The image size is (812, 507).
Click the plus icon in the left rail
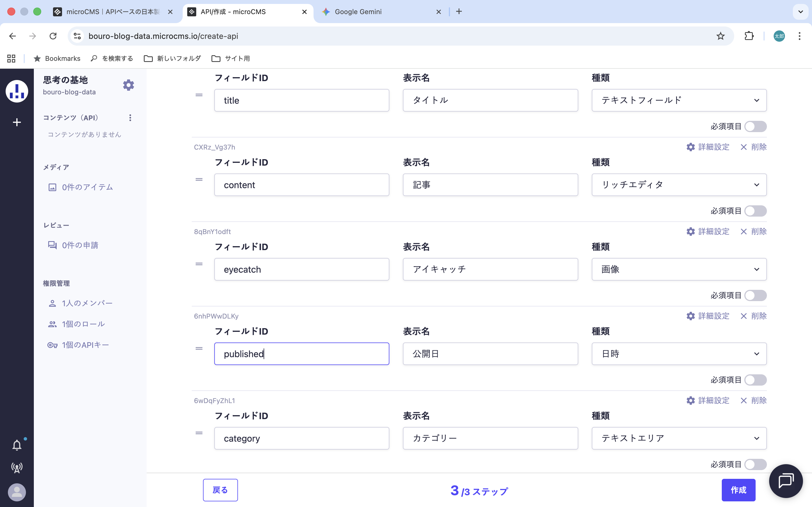tap(17, 123)
